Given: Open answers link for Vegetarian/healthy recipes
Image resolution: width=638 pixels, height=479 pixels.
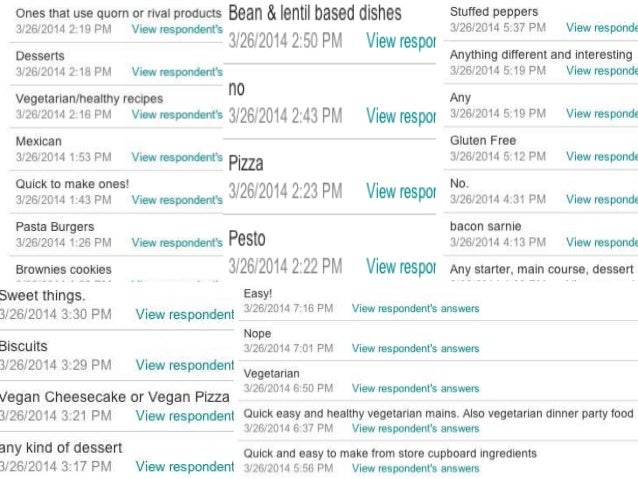Looking at the screenshot, I should (176, 115).
